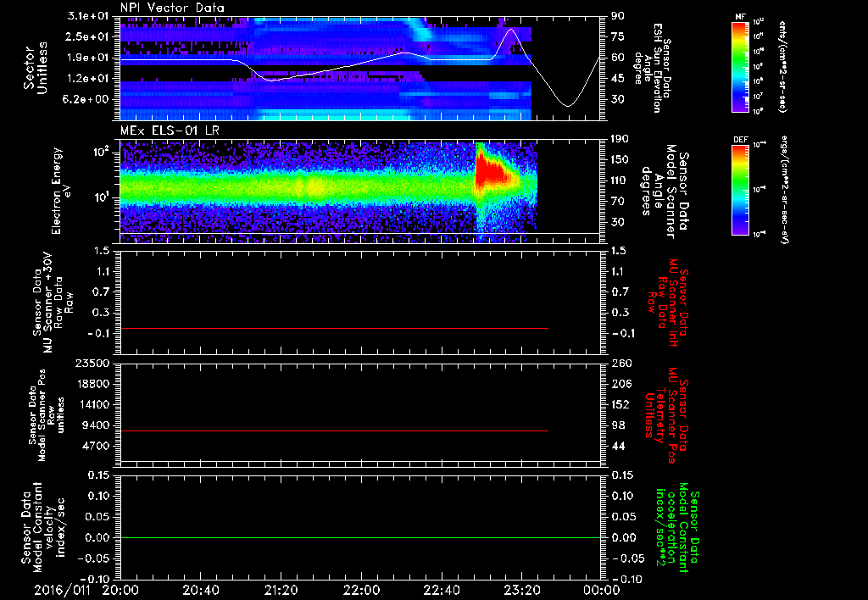Click the 150 scanner angle tick
Screen dimensions: 868x600
point(620,160)
